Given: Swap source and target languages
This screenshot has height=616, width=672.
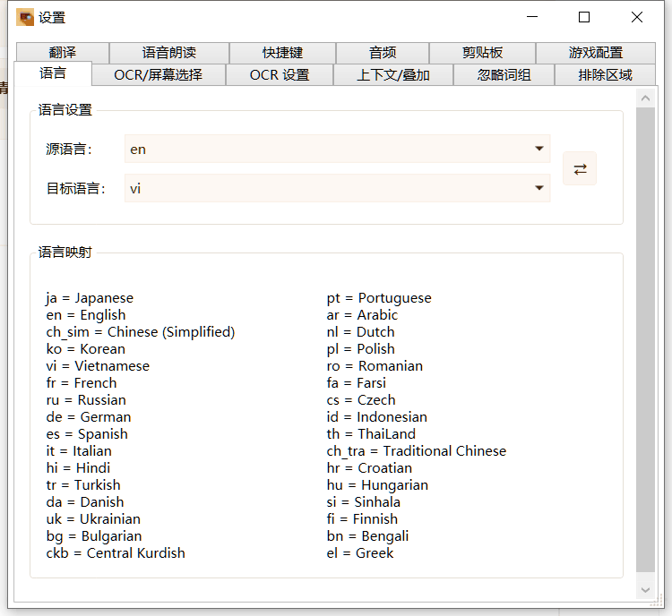Looking at the screenshot, I should pyautogui.click(x=580, y=169).
